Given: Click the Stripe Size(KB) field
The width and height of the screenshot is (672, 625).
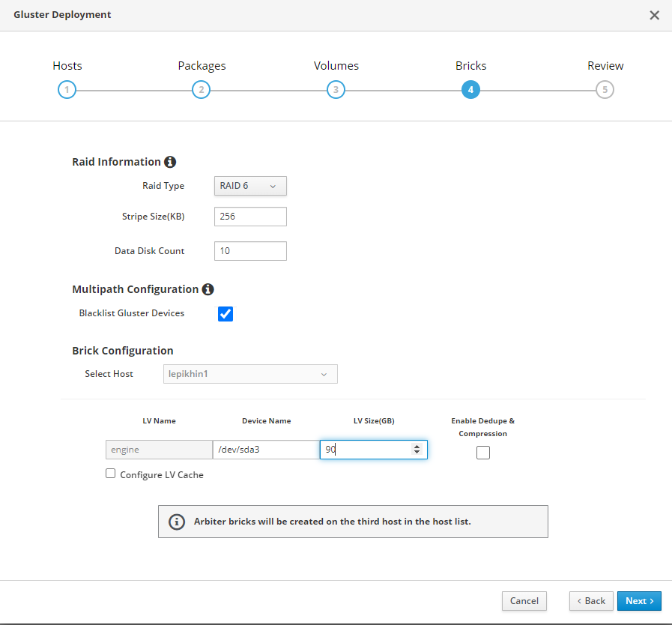Looking at the screenshot, I should [250, 217].
